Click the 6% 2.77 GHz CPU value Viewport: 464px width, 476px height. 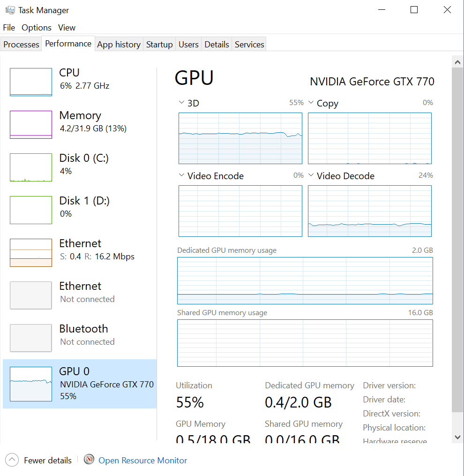85,86
